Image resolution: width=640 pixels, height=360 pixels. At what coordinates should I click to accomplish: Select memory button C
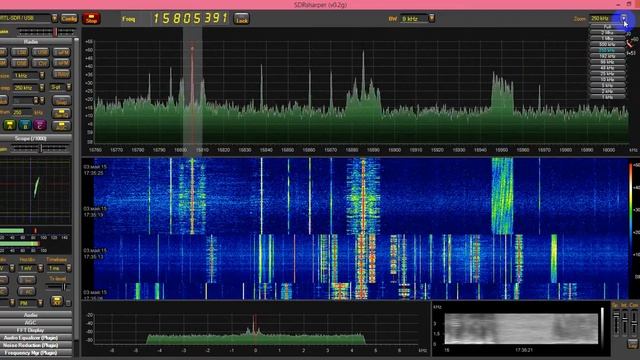tap(40, 125)
